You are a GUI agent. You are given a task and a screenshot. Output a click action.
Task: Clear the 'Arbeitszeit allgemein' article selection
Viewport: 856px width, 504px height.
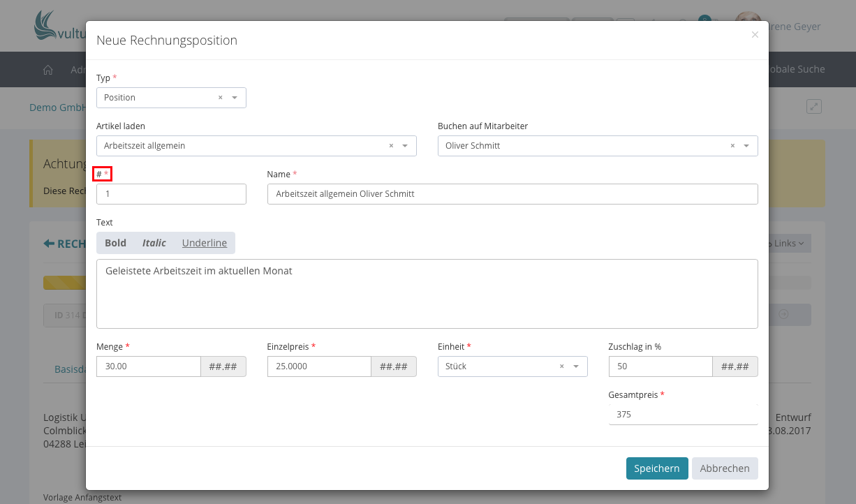coord(391,146)
